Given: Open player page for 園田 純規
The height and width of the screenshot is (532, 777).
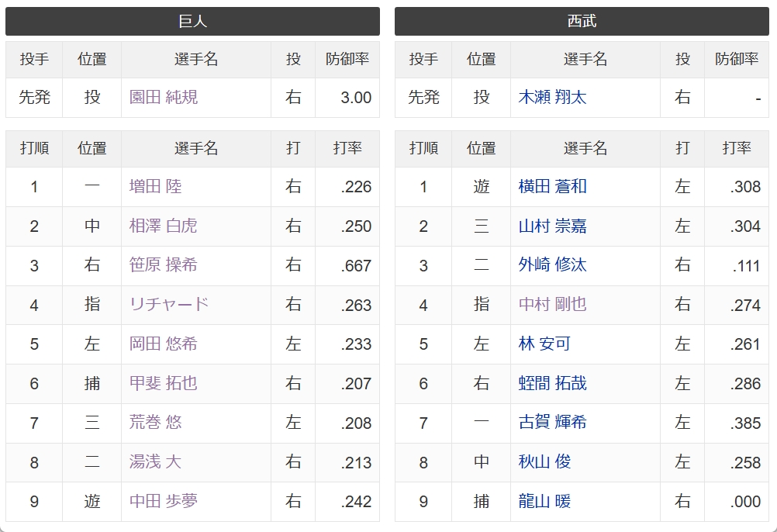Looking at the screenshot, I should [x=164, y=97].
